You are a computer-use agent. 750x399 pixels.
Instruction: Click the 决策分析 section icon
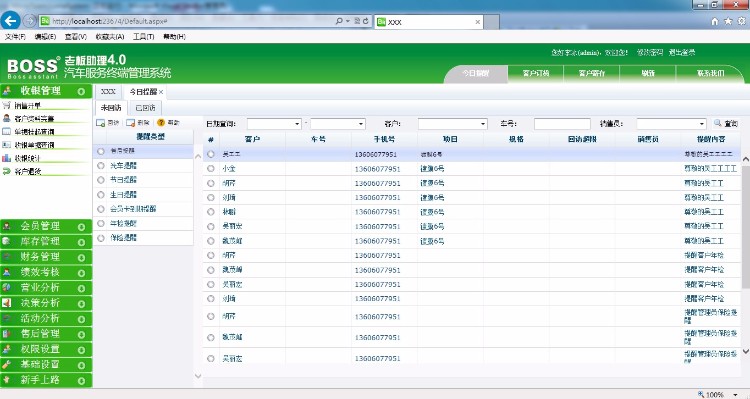coord(7,303)
